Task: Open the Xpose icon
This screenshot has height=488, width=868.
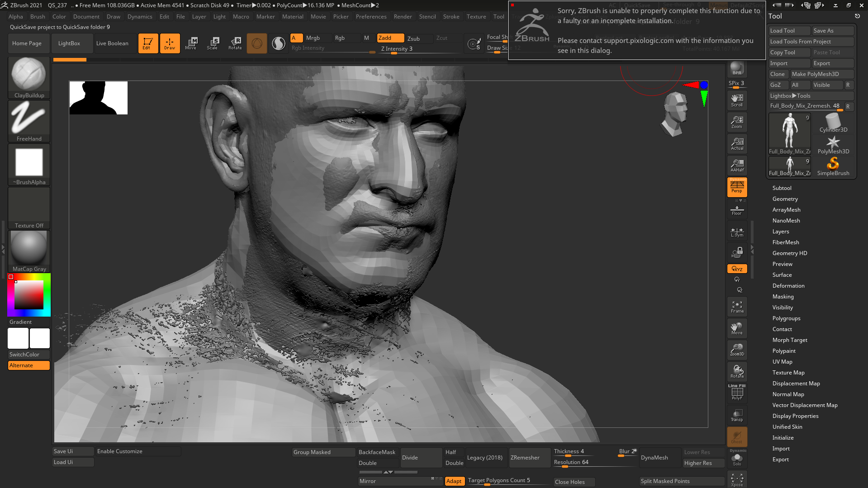Action: tap(737, 480)
